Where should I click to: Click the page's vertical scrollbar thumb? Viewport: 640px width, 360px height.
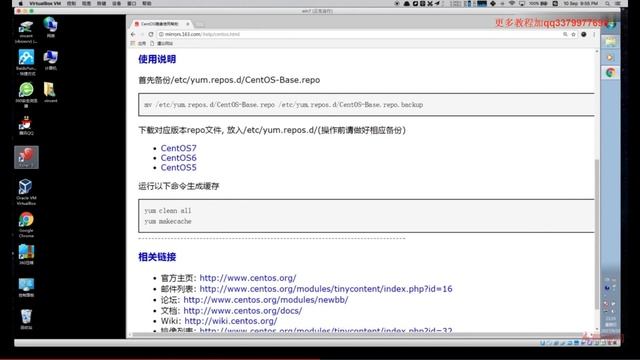coord(597,234)
